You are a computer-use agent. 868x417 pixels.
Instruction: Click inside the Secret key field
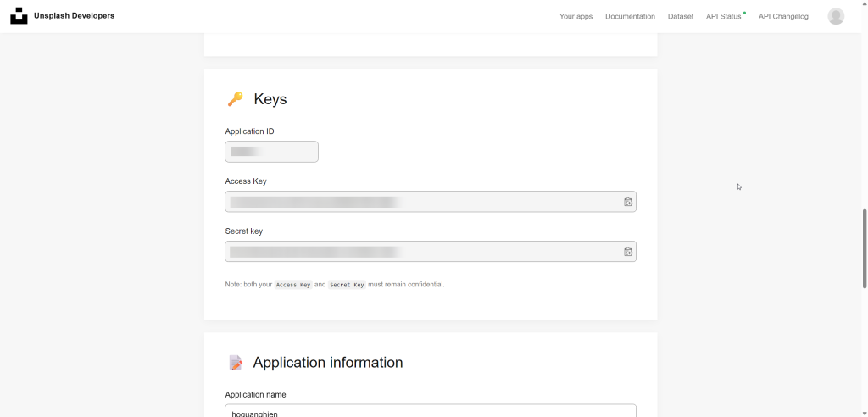pos(424,252)
